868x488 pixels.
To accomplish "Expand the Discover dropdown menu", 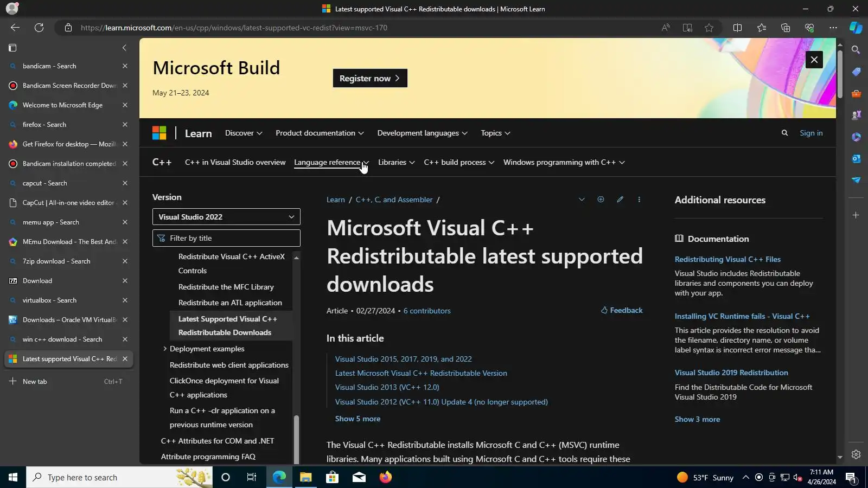I will point(244,133).
